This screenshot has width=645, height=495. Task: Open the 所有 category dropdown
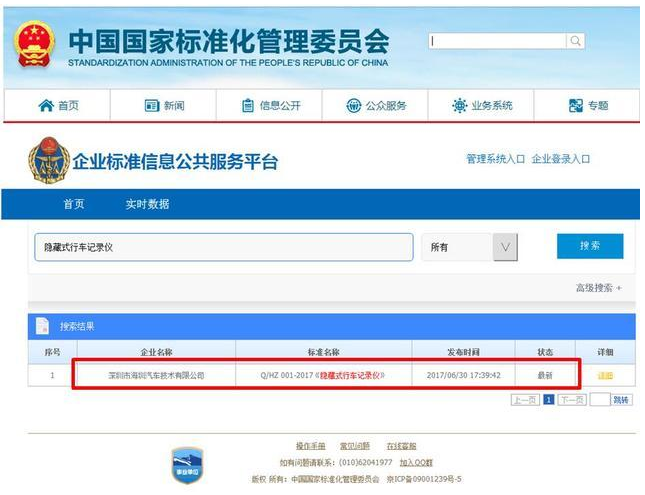coord(469,247)
